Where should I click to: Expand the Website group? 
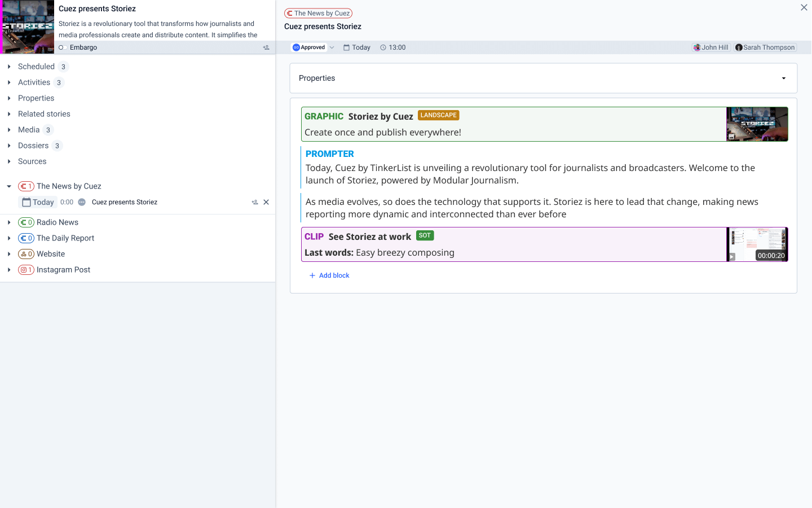click(x=9, y=254)
